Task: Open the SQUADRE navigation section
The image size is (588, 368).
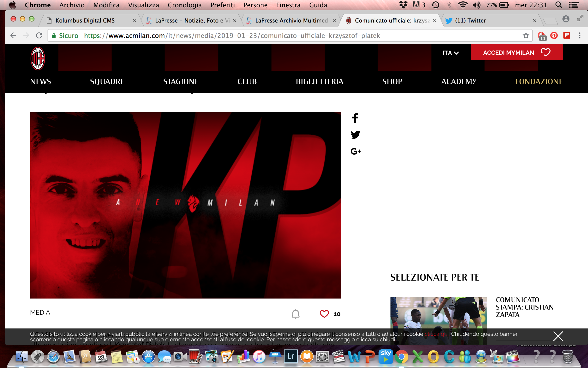Action: (107, 81)
